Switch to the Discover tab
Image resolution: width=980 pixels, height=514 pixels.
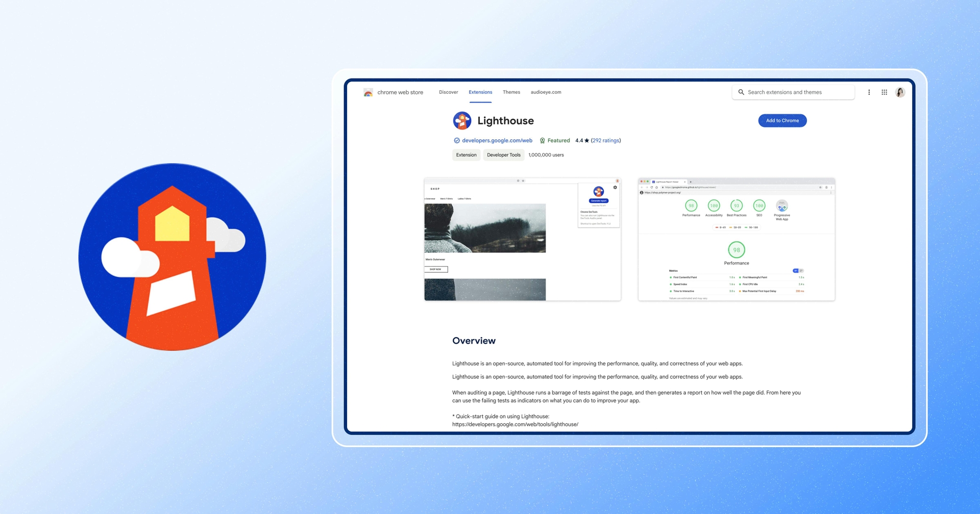point(448,92)
